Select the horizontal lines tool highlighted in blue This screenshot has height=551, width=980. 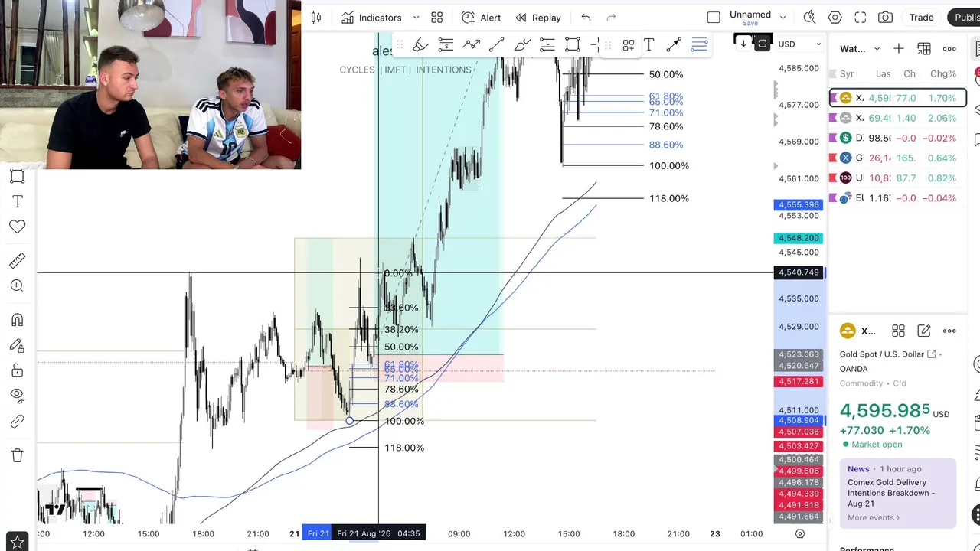click(699, 45)
